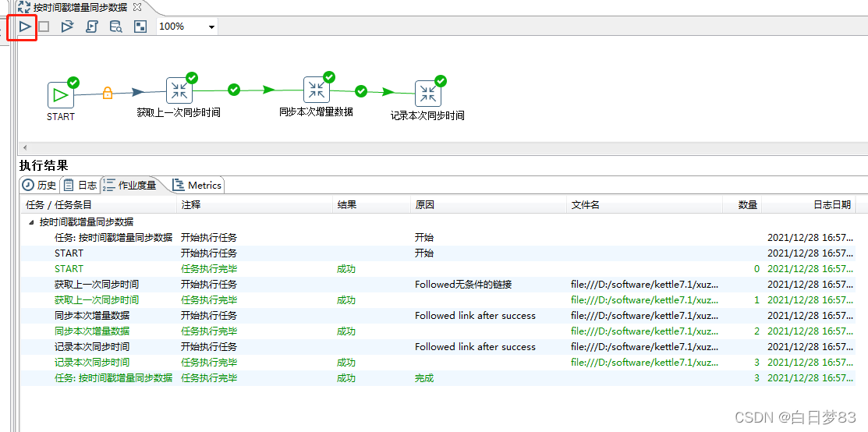Image resolution: width=868 pixels, height=432 pixels.
Task: Select the 按时间戳增量同步数据 editor tab
Action: pyautogui.click(x=80, y=8)
